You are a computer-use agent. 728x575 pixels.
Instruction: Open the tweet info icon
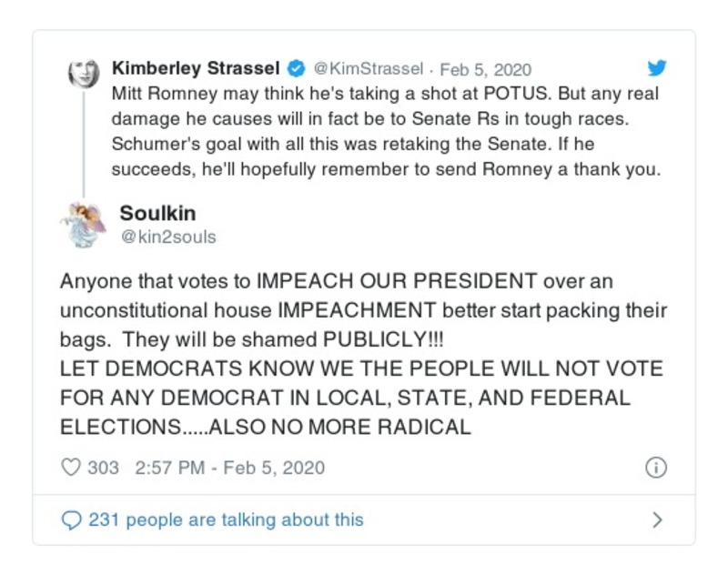pos(655,468)
